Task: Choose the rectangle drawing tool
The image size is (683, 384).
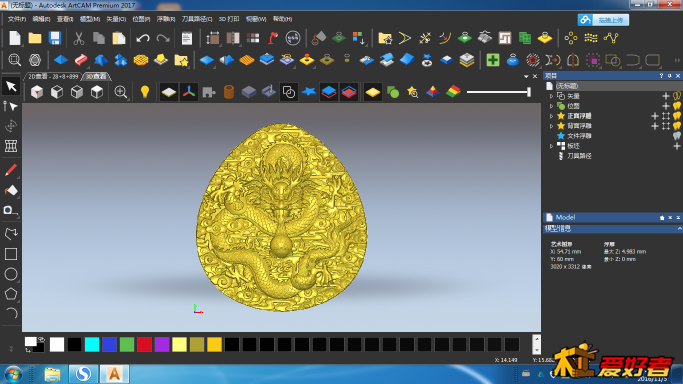Action: [11, 254]
